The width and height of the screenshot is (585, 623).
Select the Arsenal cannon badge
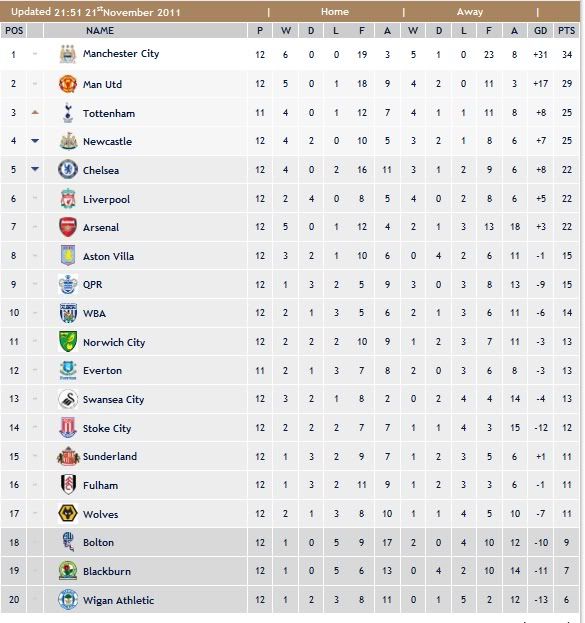pyautogui.click(x=68, y=227)
